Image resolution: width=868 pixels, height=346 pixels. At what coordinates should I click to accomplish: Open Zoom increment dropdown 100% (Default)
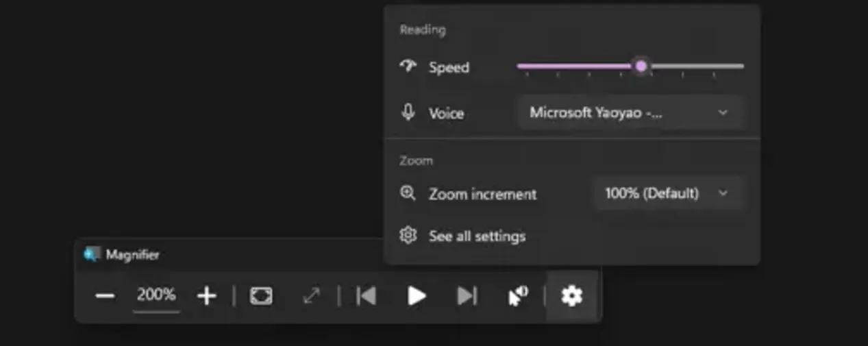[668, 193]
